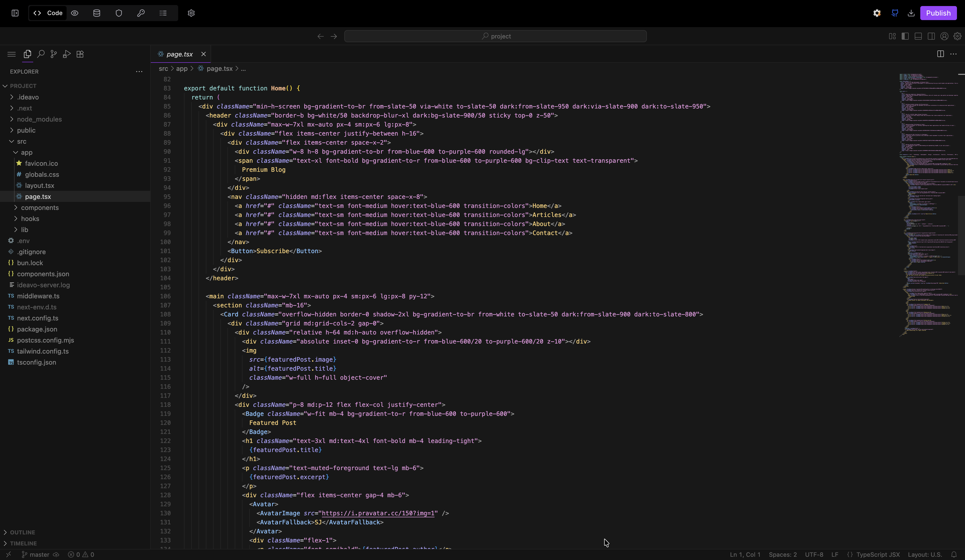965x560 pixels.
Task: Click the download icon near Publish
Action: 911,13
